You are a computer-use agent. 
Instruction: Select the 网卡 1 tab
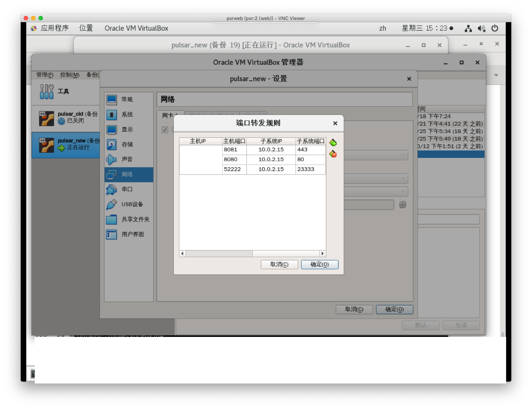(170, 115)
